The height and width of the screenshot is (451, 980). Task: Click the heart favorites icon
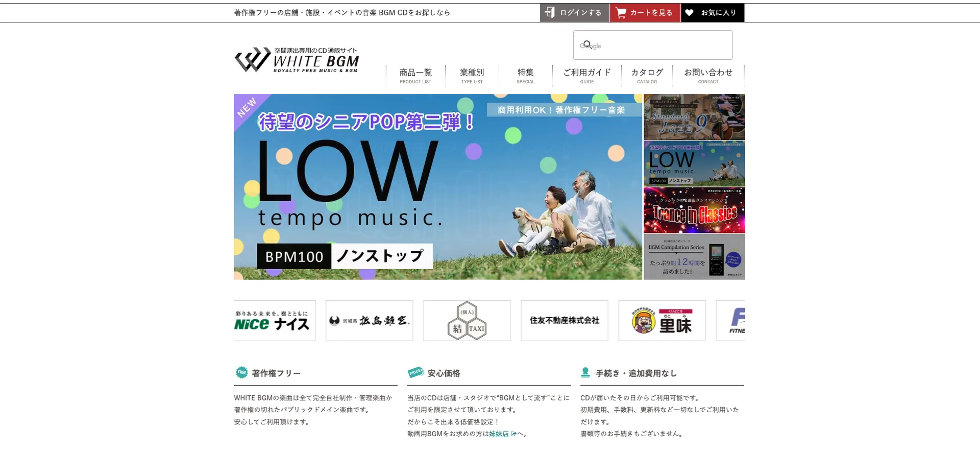click(689, 13)
